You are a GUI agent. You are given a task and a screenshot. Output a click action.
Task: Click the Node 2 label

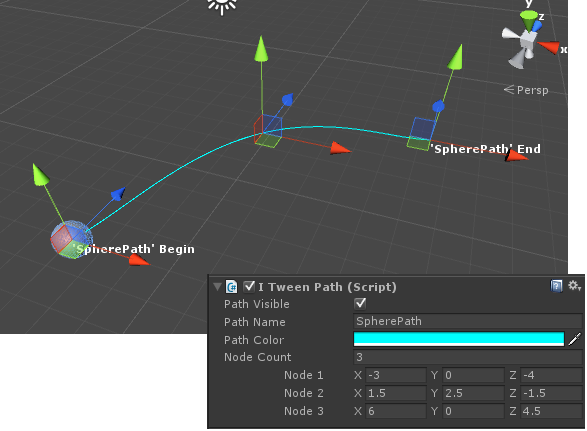point(304,393)
